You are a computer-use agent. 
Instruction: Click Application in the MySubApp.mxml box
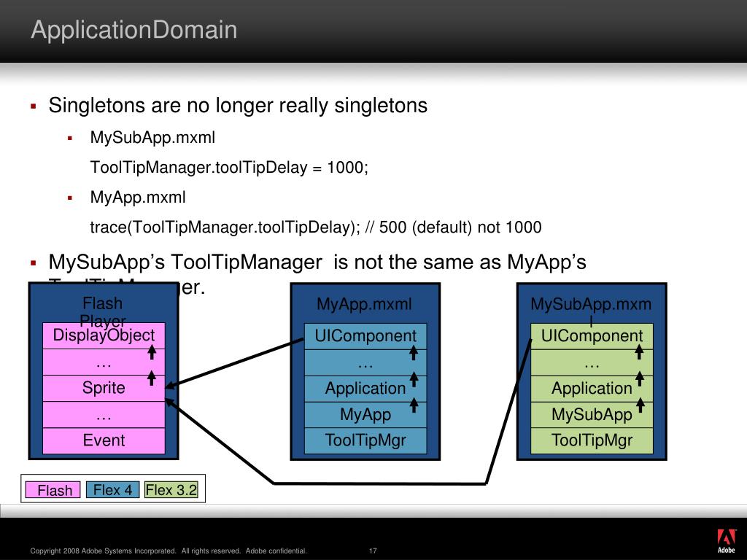point(592,389)
